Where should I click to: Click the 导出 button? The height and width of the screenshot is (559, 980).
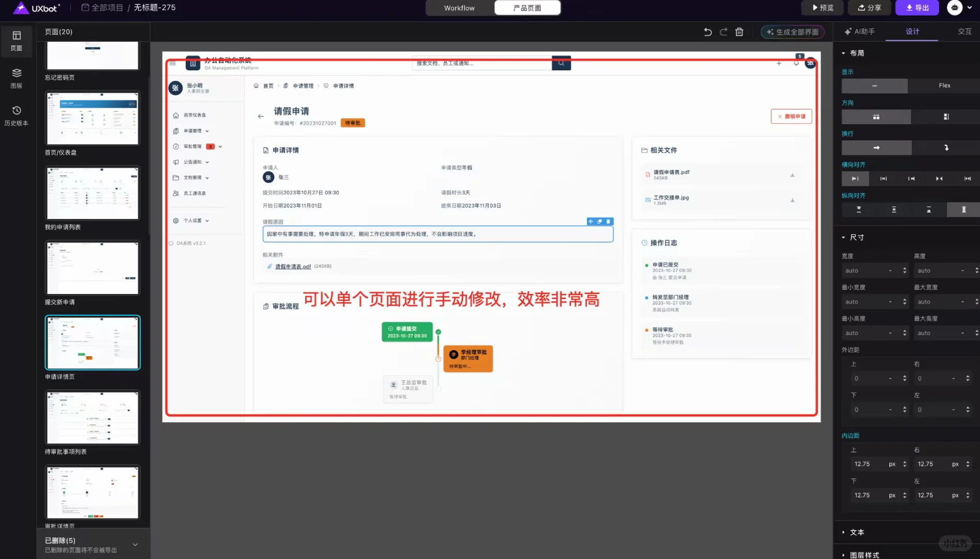pyautogui.click(x=917, y=8)
